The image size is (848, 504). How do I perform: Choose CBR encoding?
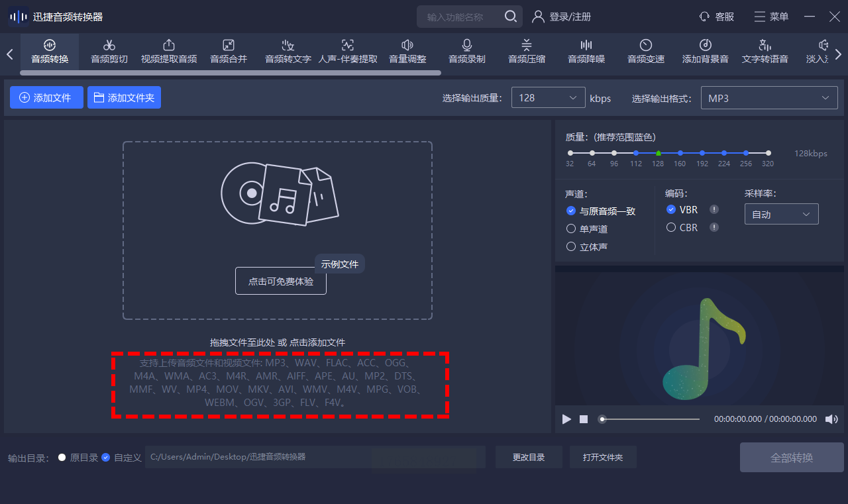coord(682,227)
